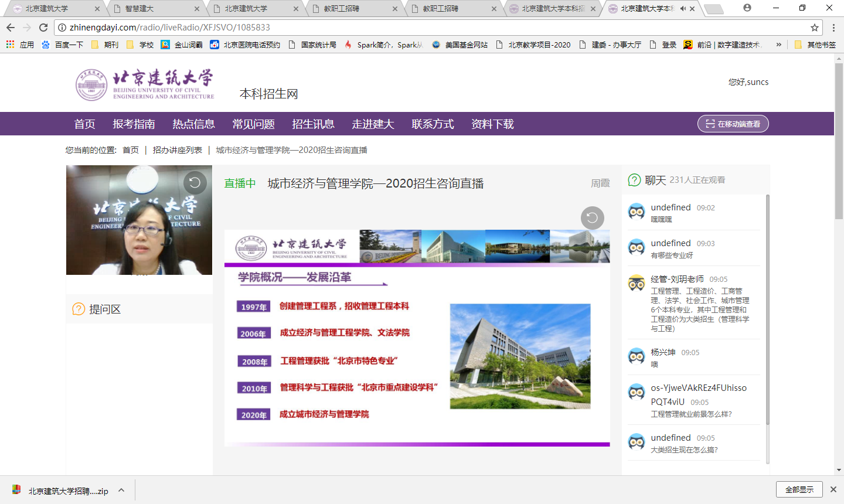Viewport: 844px width, 504px height.
Task: Open the Apps (应用) shortcut
Action: coord(20,45)
